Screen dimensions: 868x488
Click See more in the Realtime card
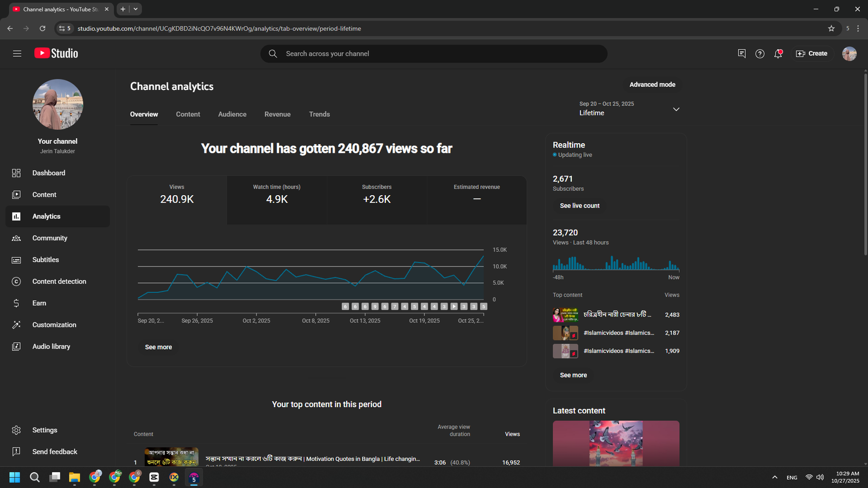coord(573,375)
